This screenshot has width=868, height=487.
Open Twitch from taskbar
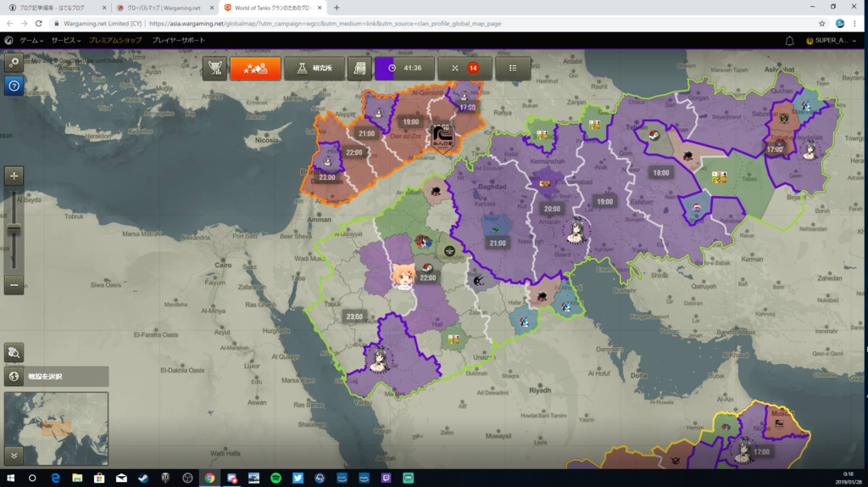386,479
